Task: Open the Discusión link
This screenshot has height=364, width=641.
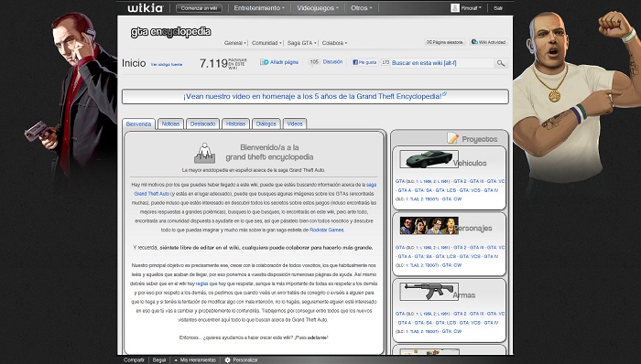Action: coord(332,62)
